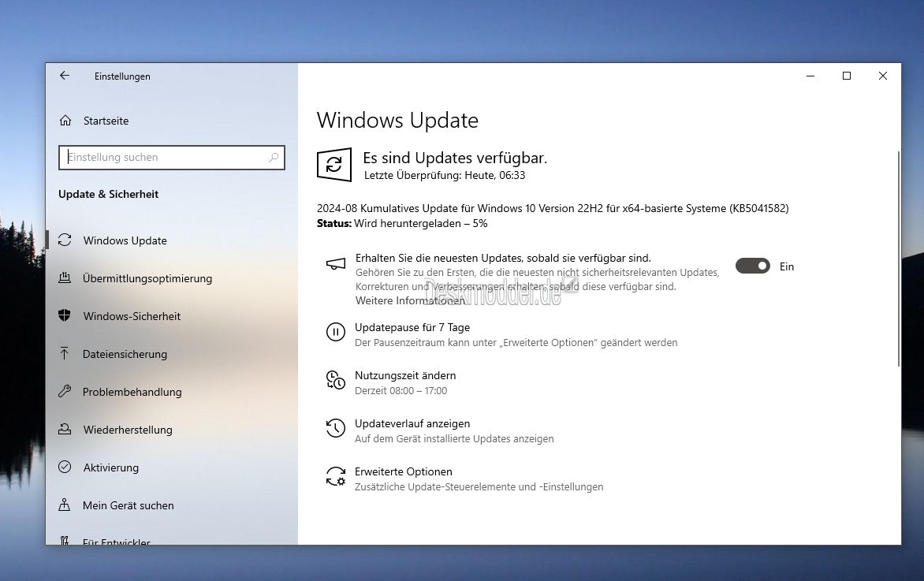This screenshot has width=924, height=581.
Task: Click the Windows Update sync icon in sidebar
Action: tap(65, 240)
